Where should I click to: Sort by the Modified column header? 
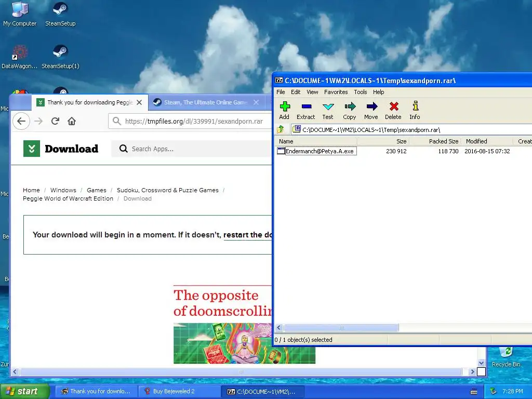pyautogui.click(x=487, y=141)
